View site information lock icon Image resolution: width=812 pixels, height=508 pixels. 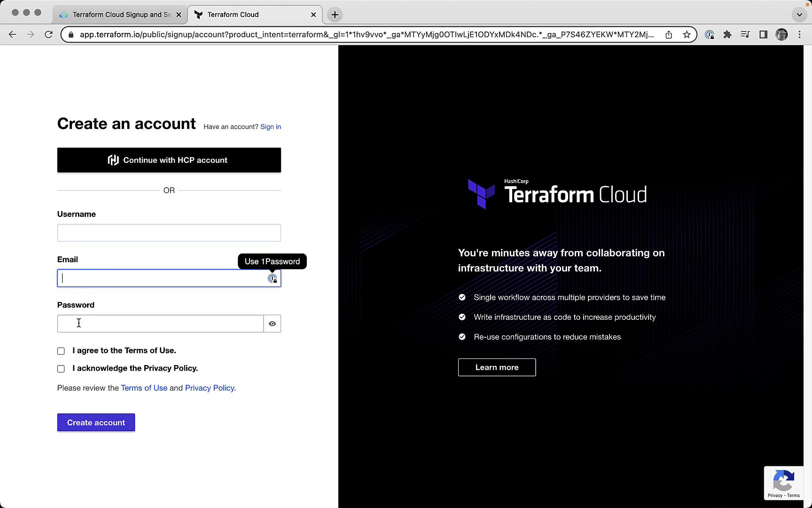71,34
